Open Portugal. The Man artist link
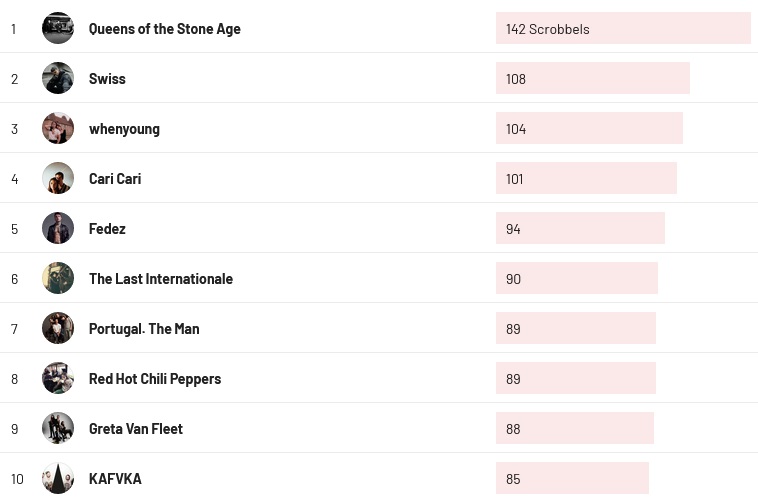The image size is (758, 501). pyautogui.click(x=144, y=329)
